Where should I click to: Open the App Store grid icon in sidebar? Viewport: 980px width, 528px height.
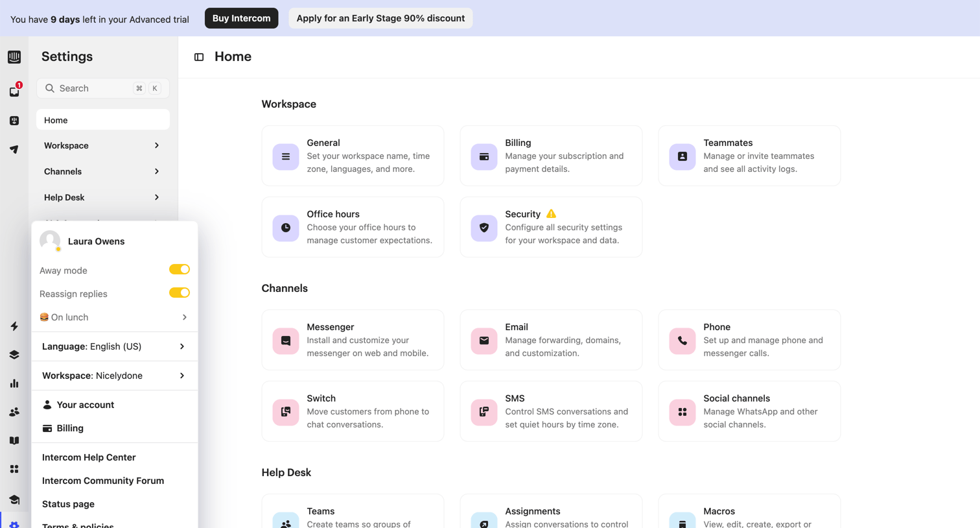(x=14, y=469)
